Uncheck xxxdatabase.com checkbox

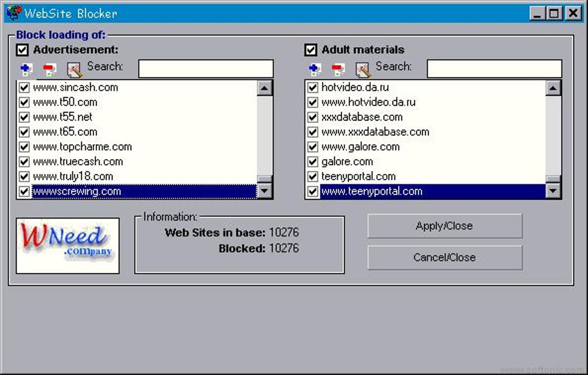pos(312,117)
